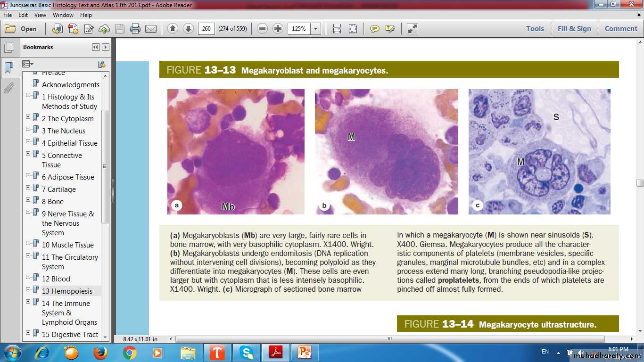This screenshot has width=644, height=362.
Task: Open the Fill & Sign pane
Action: coord(574,29)
